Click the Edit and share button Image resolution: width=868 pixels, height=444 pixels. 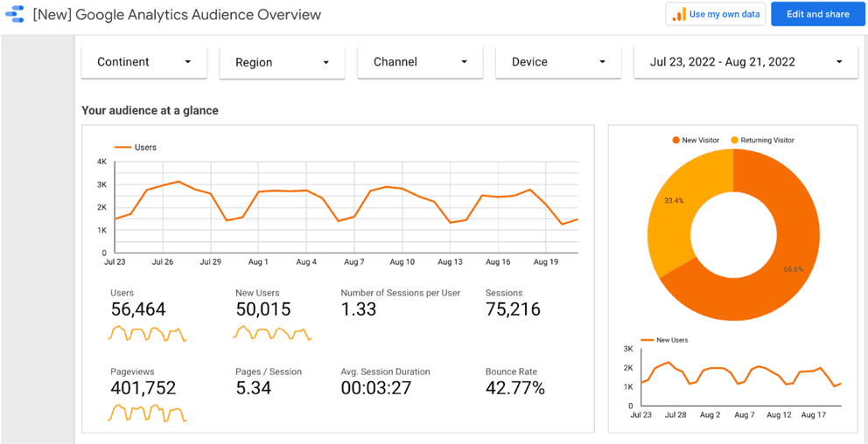point(817,14)
